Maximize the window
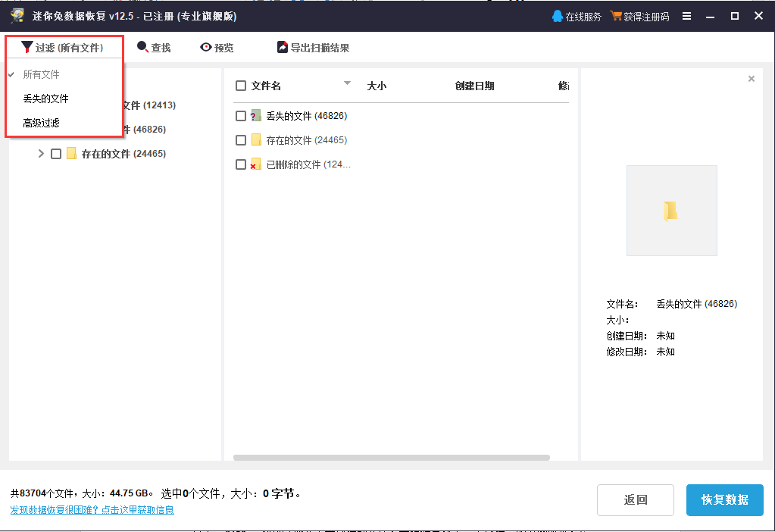Viewport: 775px width, 532px height. pyautogui.click(x=735, y=17)
